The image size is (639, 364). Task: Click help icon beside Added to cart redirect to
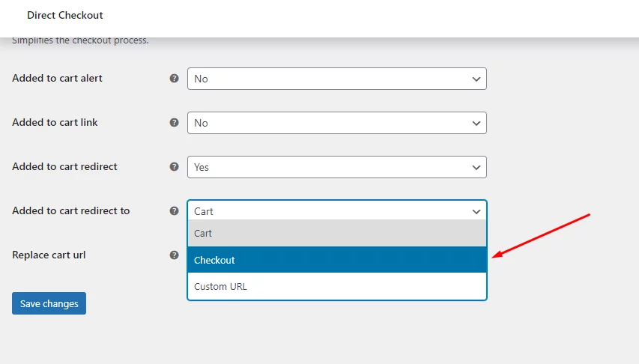click(x=175, y=210)
